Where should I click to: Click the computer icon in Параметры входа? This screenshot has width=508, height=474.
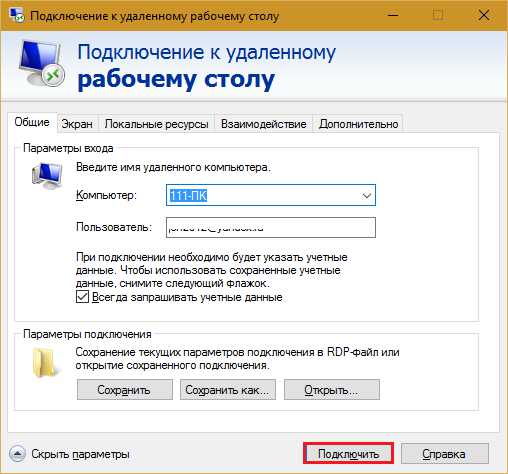coord(47,176)
